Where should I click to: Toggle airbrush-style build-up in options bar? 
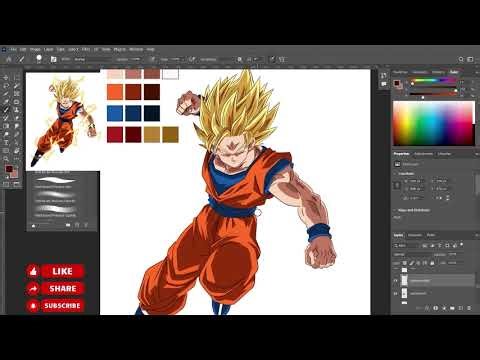192,59
